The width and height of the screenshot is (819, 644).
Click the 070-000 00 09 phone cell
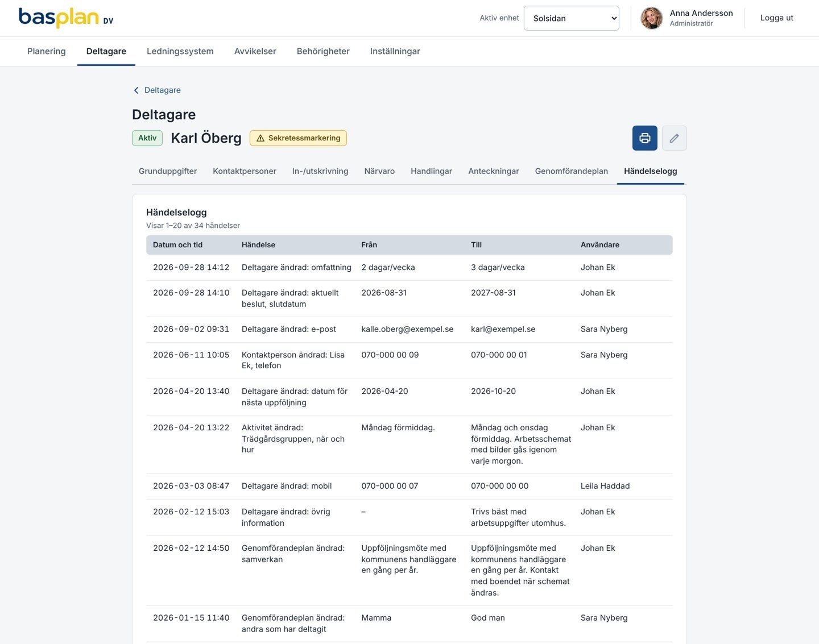point(390,355)
